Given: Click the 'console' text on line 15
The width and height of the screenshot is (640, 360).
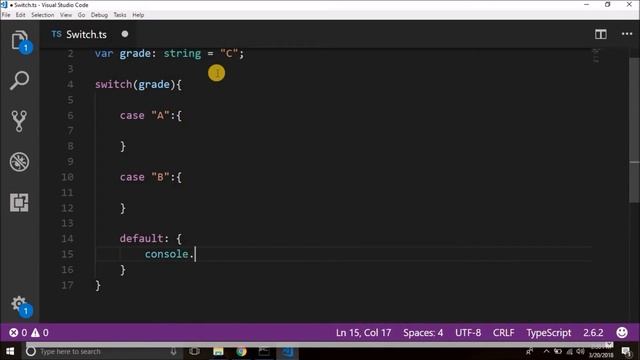Looking at the screenshot, I should pos(167,254).
